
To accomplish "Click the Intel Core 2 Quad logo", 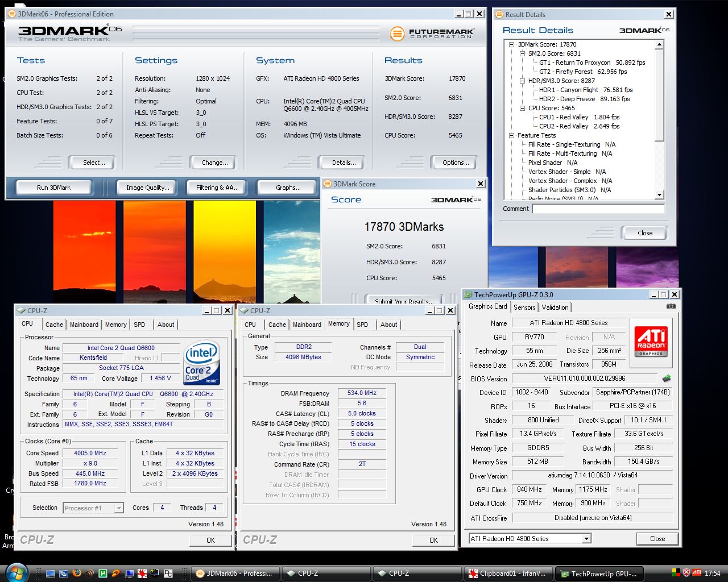I will click(x=202, y=363).
